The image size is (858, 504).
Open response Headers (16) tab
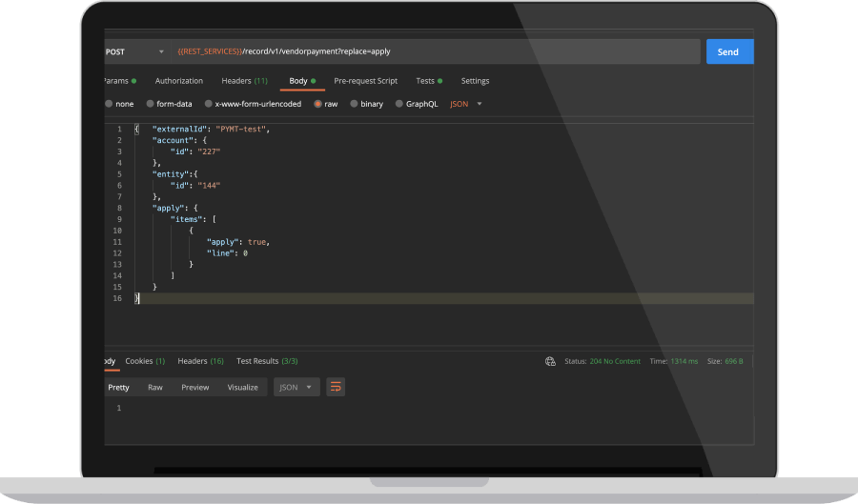coord(201,361)
